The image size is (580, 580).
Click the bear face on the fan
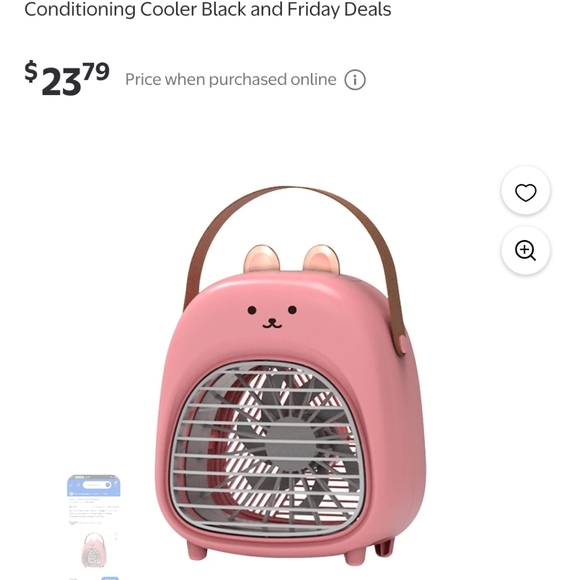(x=272, y=317)
